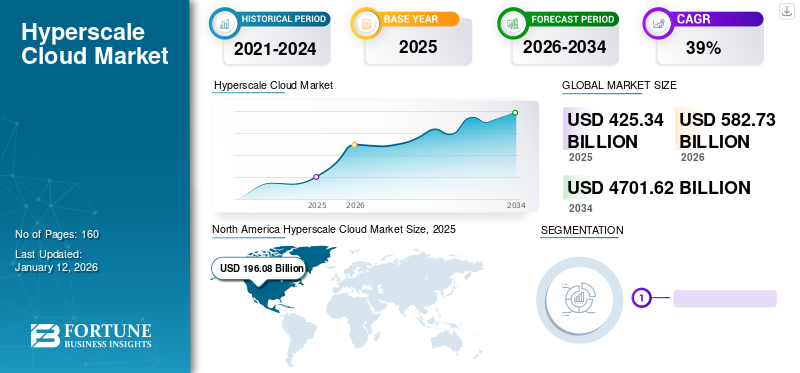Click USD 425.34 BILLION market size
Viewport: 800px width, 373px height.
(x=615, y=130)
